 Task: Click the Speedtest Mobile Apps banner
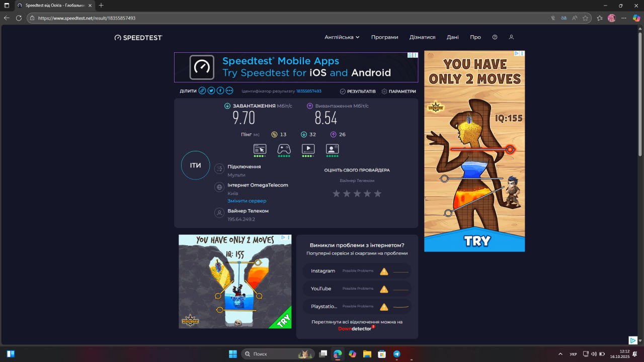296,67
